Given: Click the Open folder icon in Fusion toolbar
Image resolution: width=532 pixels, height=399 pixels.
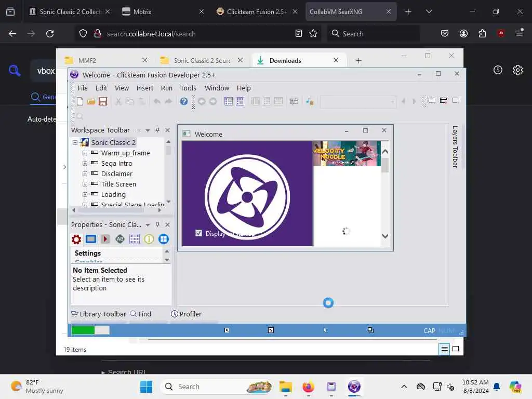Looking at the screenshot, I should [x=91, y=101].
